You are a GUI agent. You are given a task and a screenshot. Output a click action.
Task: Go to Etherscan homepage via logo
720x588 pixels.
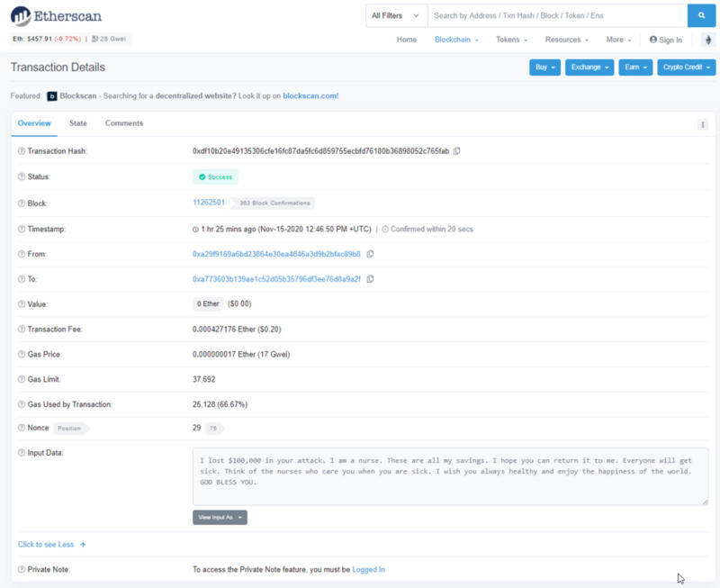pyautogui.click(x=56, y=16)
